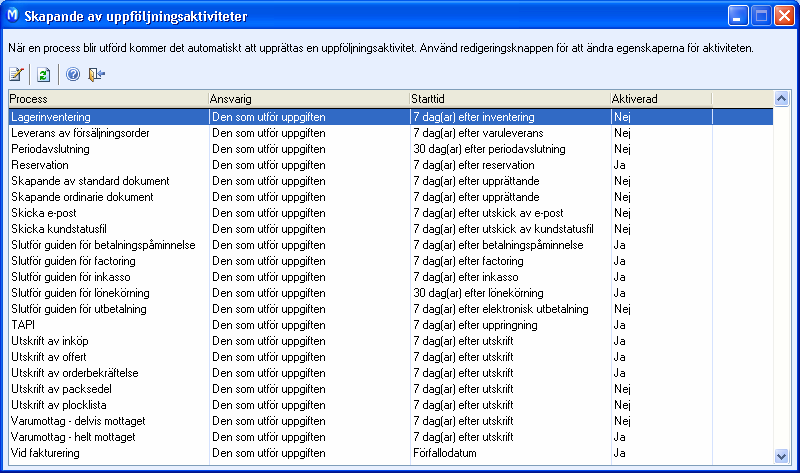800x473 pixels.
Task: Select the Reservation process row
Action: 390,165
